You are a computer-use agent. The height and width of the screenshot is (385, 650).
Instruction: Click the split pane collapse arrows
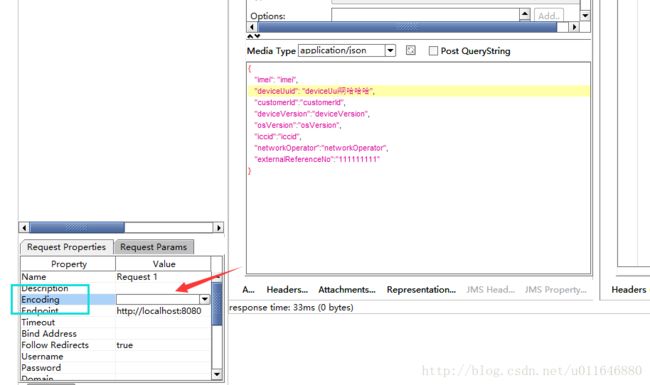pyautogui.click(x=254, y=36)
